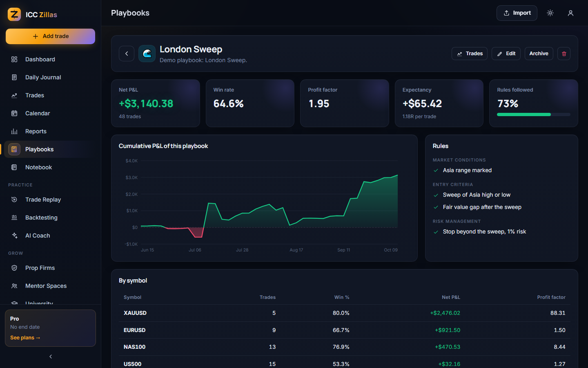Click the Mentor Spaces people icon
Screen dimensions: 588x368
tap(14, 286)
